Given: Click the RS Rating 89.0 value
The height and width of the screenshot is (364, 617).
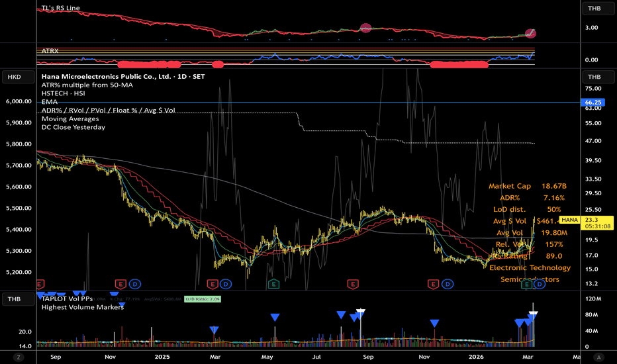Looking at the screenshot, I should tap(553, 255).
